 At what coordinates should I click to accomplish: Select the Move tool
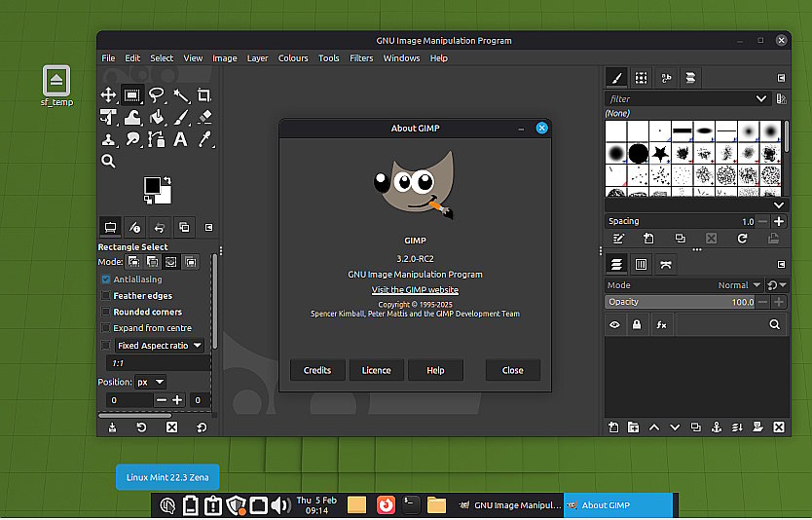pos(108,94)
